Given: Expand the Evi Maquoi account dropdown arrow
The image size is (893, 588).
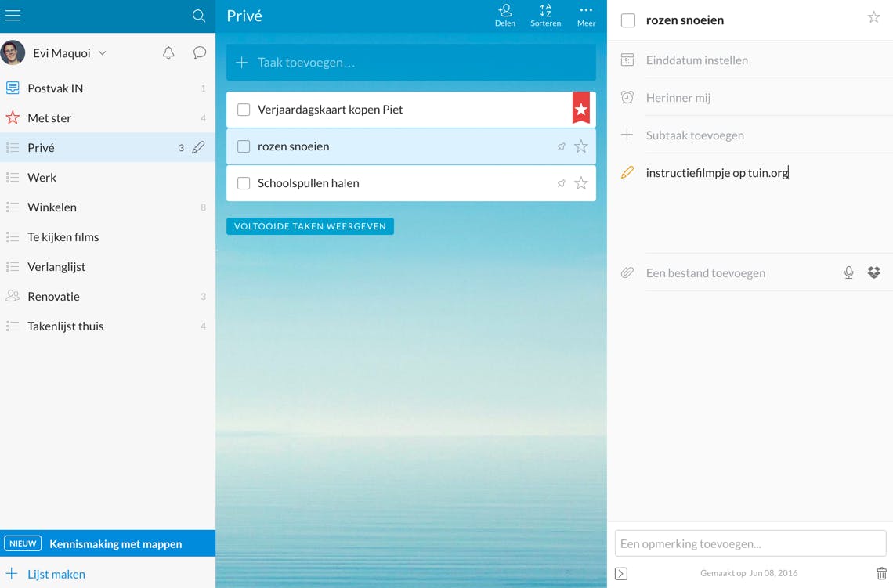Looking at the screenshot, I should 103,53.
